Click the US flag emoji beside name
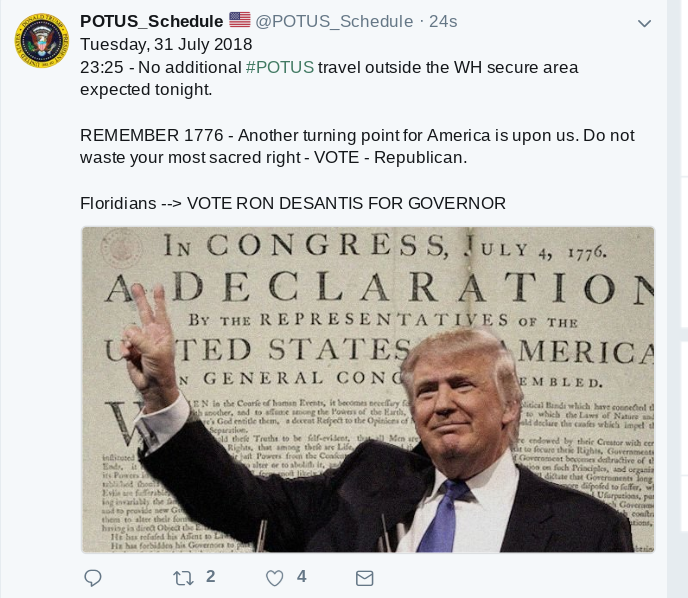This screenshot has height=598, width=688. 240,20
